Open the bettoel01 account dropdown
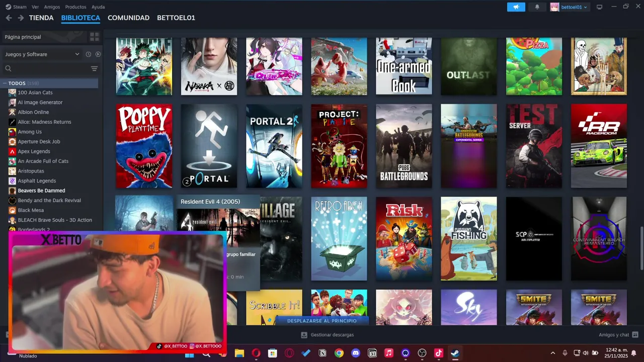Screen dimensions: 644x362 coord(574,7)
